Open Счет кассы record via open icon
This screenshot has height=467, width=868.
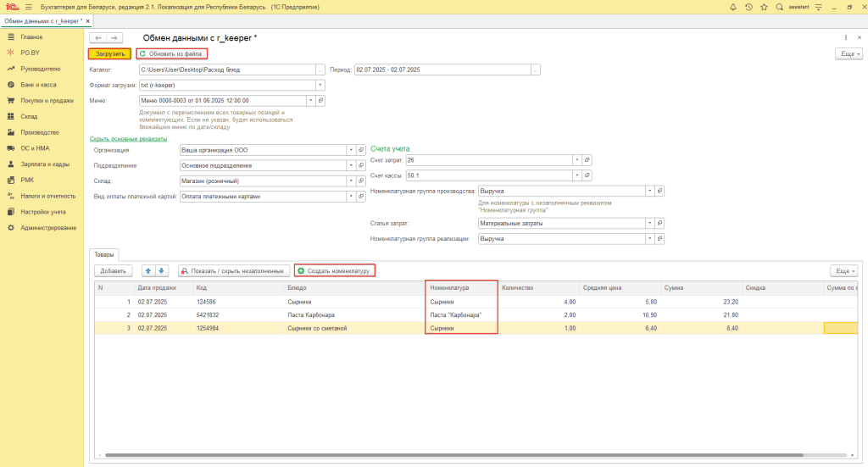click(x=587, y=175)
